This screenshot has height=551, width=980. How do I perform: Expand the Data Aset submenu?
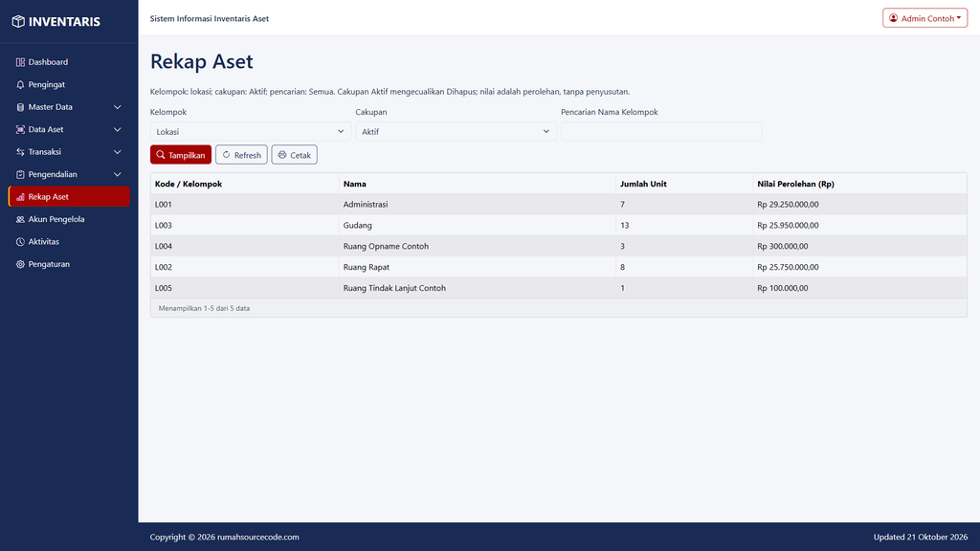point(117,129)
